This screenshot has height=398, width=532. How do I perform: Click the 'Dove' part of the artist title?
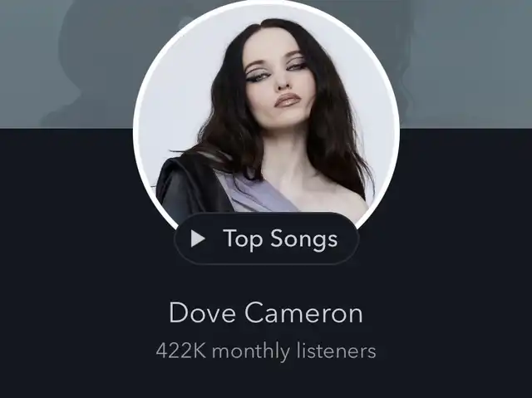[202, 312]
